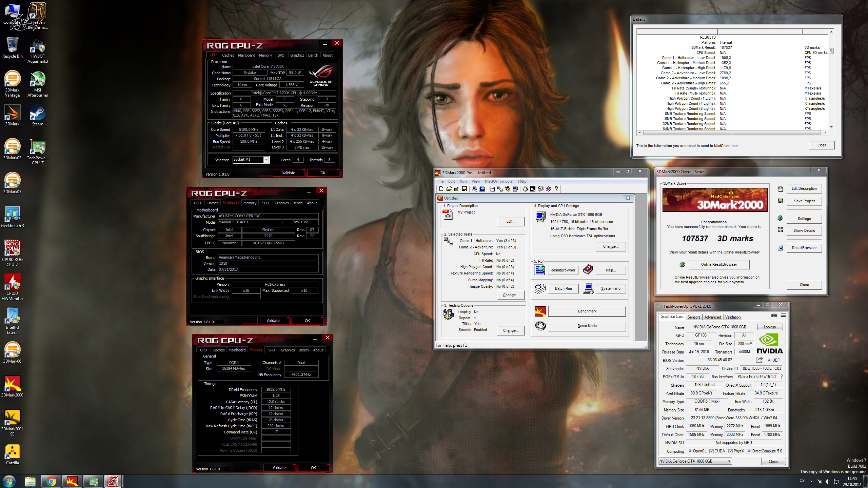This screenshot has width=868, height=488.
Task: Click the clock in system tray
Action: pos(852,481)
